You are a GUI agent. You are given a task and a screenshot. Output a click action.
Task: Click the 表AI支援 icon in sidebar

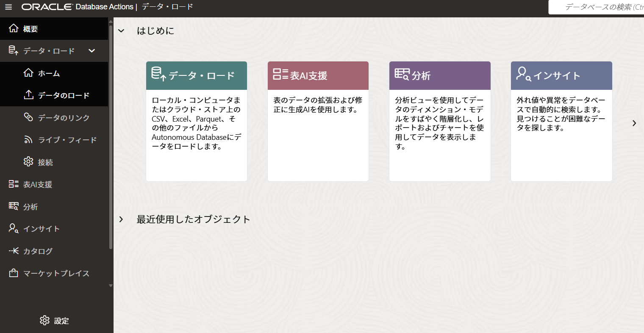tap(14, 184)
